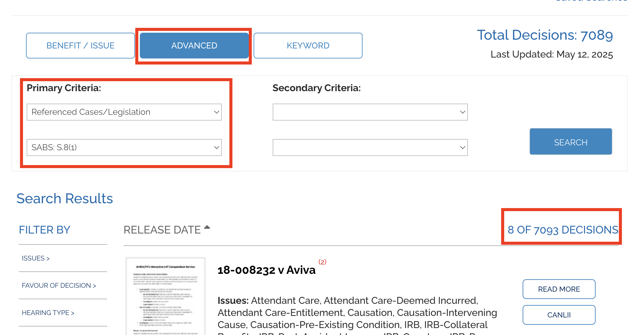Open the first Secondary Criteria dropdown
Viewport: 644px width, 335px height.
click(370, 112)
